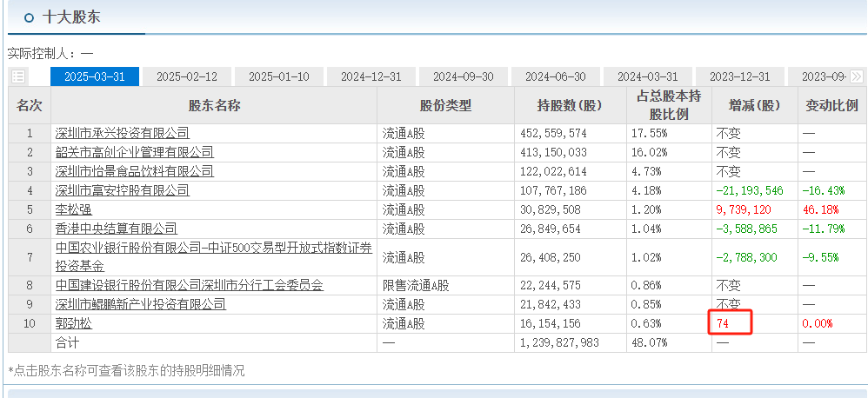Switch to the 2025-01-10 date tab
This screenshot has height=398, width=868.
279,76
